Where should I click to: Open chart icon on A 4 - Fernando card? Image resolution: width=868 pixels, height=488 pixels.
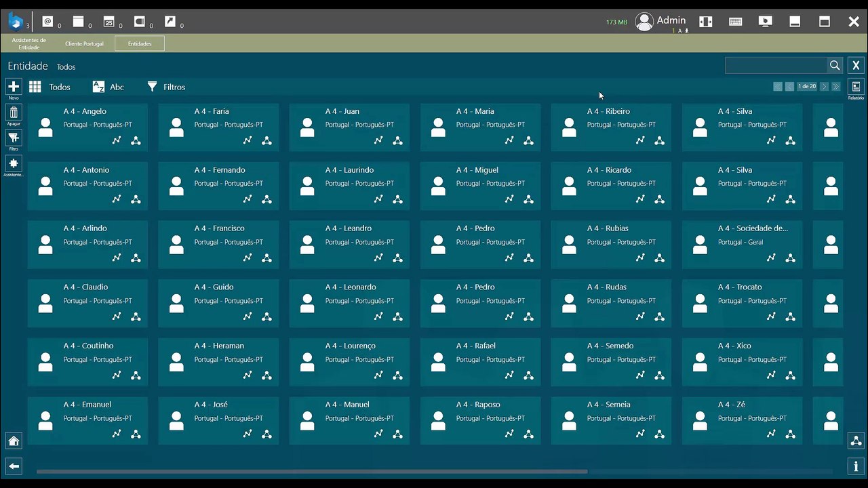[x=248, y=199]
